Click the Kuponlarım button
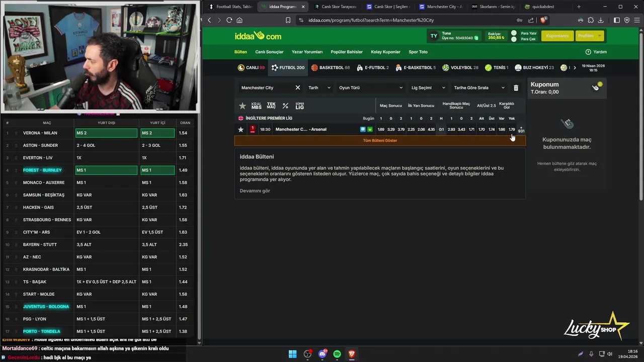Viewport: 644px width, 362px height. click(557, 36)
